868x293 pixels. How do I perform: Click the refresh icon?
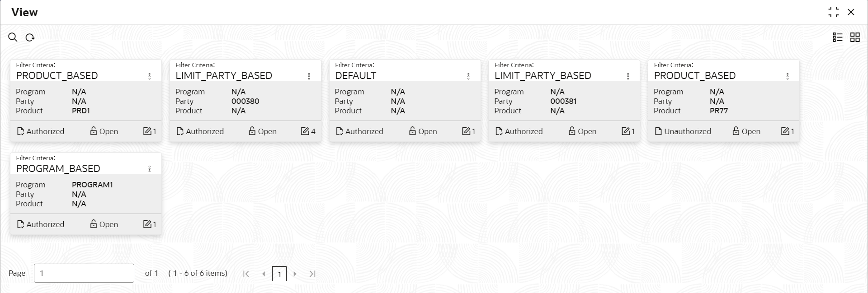tap(30, 37)
